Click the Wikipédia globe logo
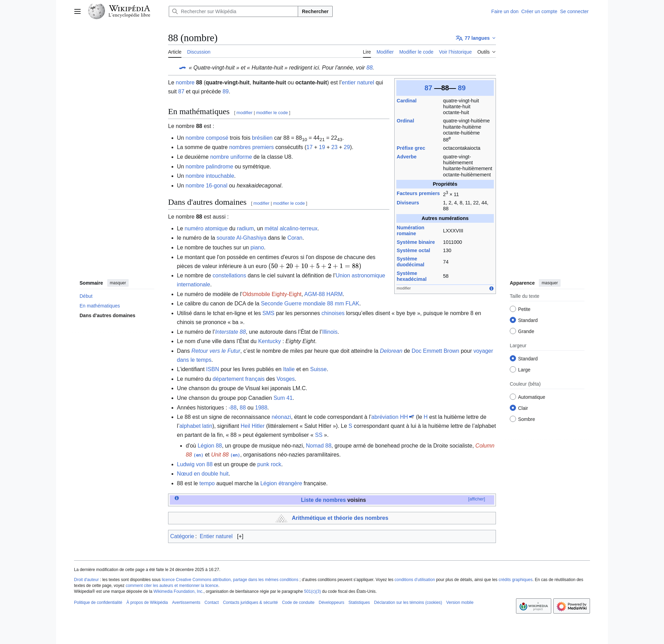664x644 pixels. coord(96,11)
